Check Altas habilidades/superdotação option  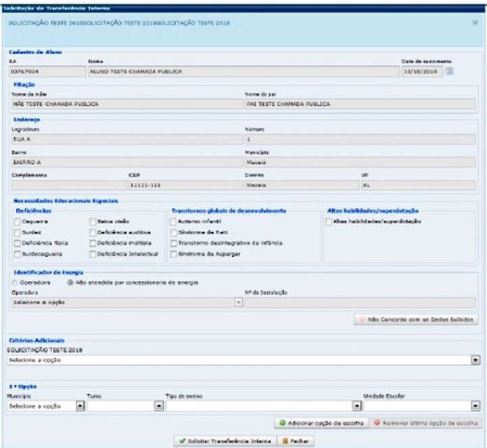(x=328, y=221)
